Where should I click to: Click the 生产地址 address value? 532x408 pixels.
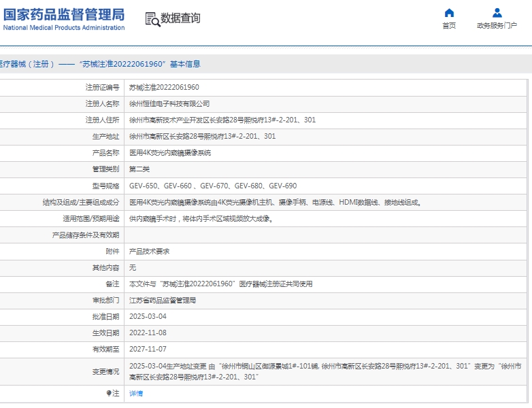(x=202, y=136)
